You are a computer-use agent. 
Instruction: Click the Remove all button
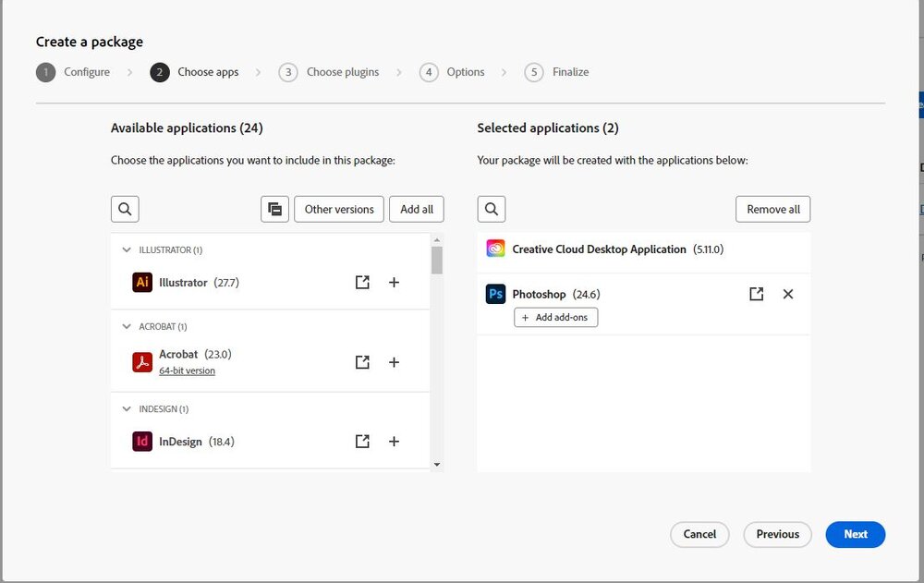[773, 209]
